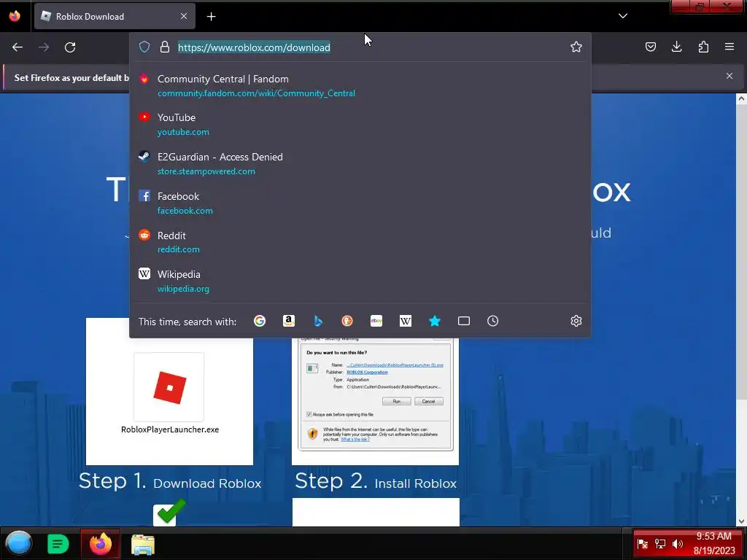Search with eBay this time

point(376,321)
